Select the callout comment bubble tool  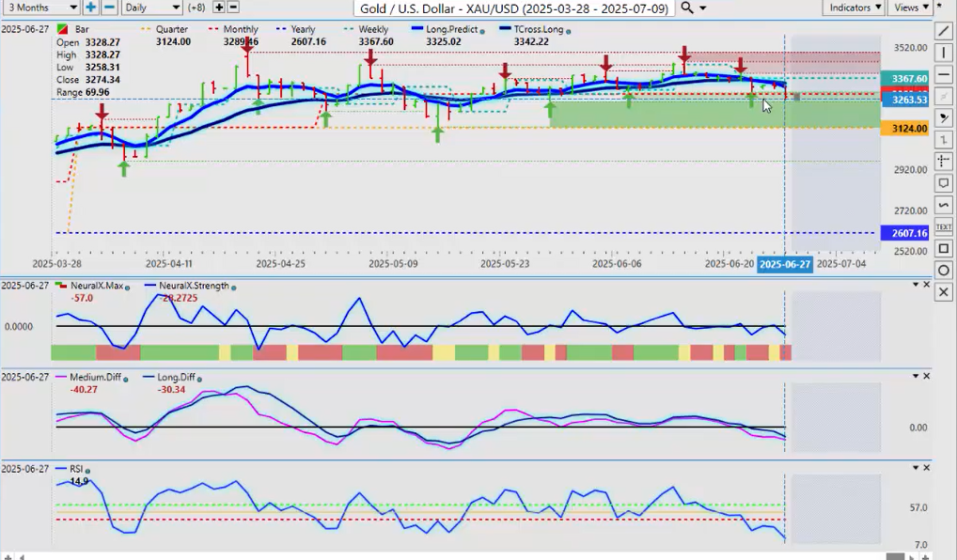click(x=944, y=183)
